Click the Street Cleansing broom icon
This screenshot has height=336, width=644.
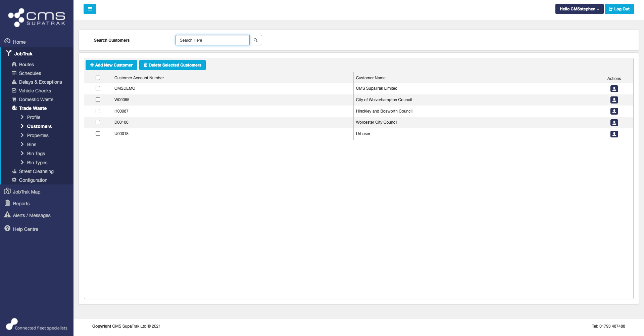tap(14, 171)
